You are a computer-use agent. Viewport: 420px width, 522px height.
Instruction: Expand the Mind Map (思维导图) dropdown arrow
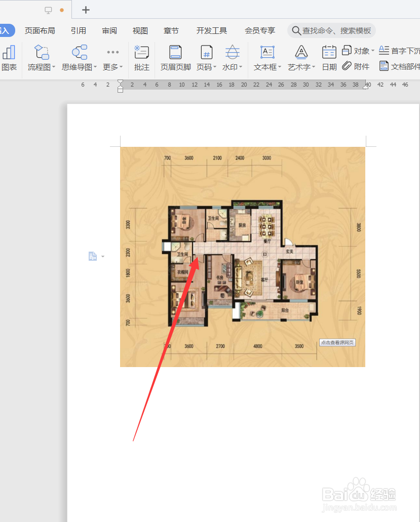pyautogui.click(x=95, y=67)
